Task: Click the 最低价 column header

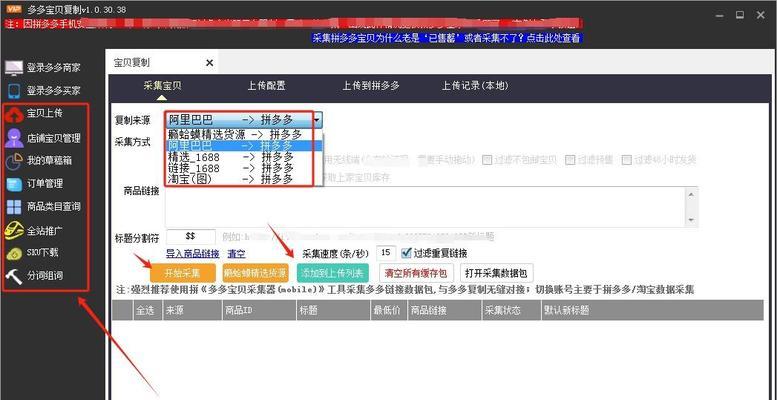Action: point(388,310)
